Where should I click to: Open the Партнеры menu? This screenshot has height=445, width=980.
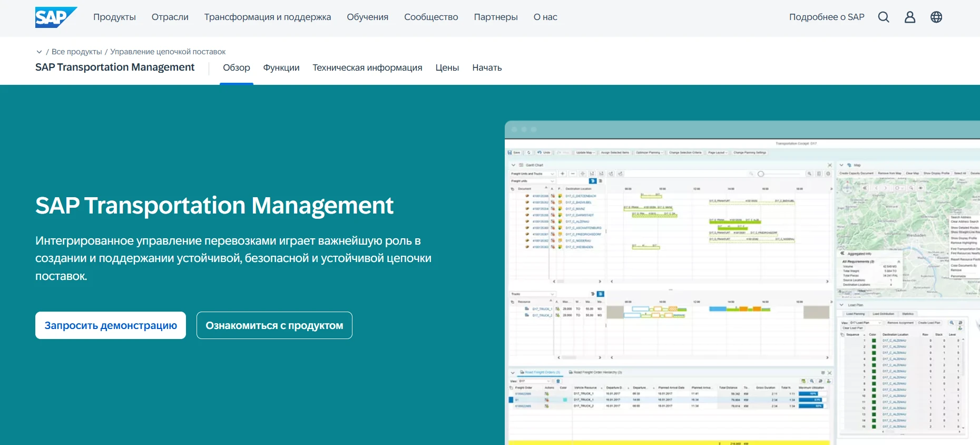(496, 17)
